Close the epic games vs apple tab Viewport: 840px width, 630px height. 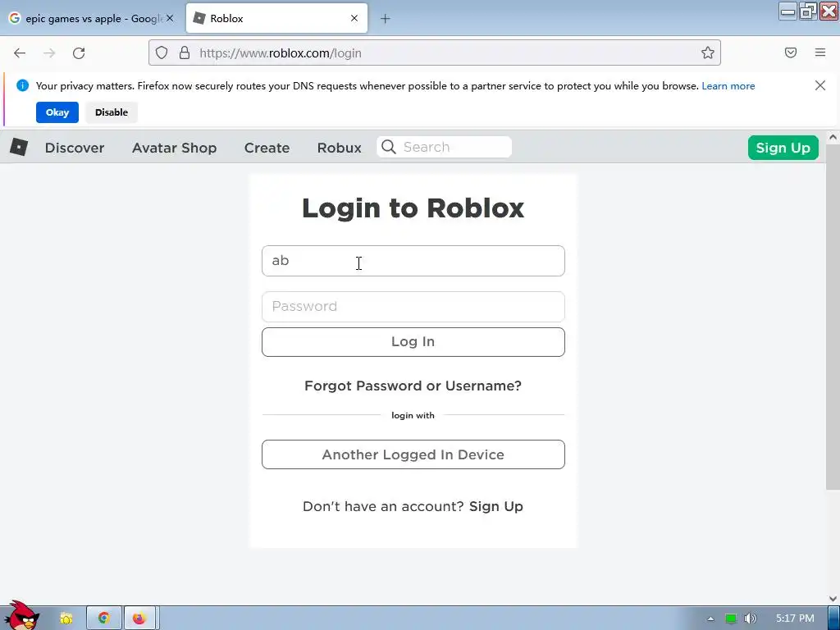pos(170,18)
